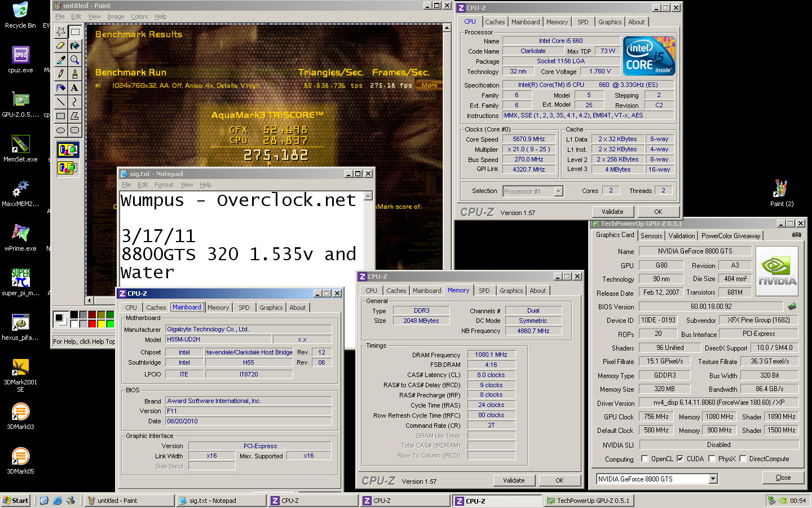Choose the Ellipse tool in Paint
This screenshot has height=508, width=812.
(61, 130)
